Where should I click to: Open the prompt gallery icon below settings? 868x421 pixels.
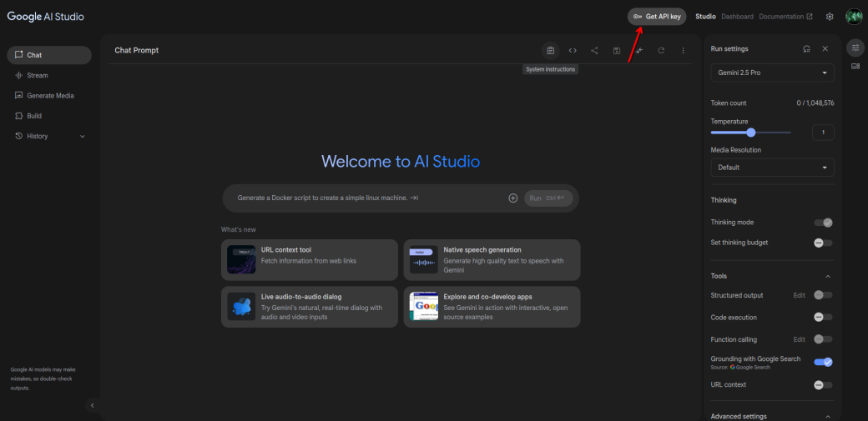tap(855, 67)
